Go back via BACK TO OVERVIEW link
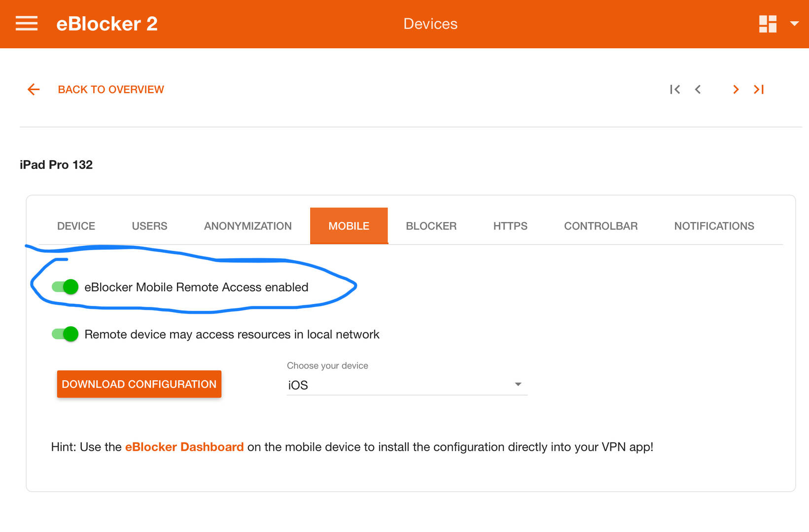 pos(111,90)
